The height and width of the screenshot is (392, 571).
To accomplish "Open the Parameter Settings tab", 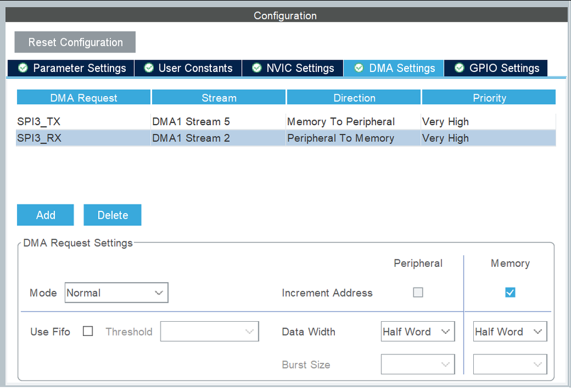I will [x=71, y=68].
